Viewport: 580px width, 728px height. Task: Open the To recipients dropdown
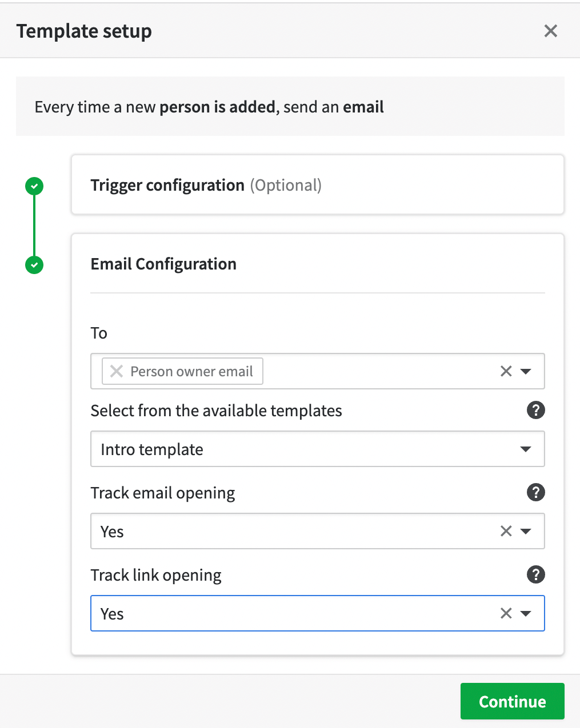coord(526,371)
